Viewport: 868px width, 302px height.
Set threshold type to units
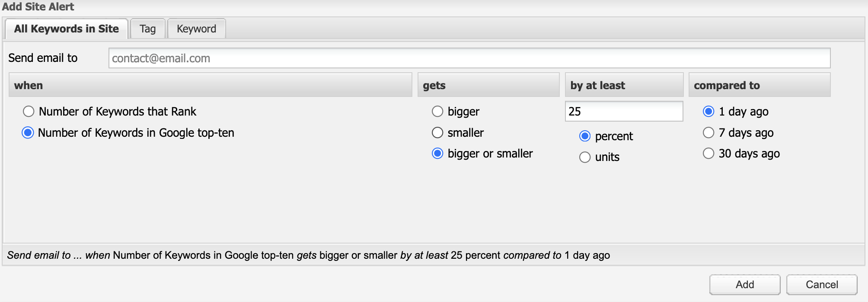coord(585,157)
